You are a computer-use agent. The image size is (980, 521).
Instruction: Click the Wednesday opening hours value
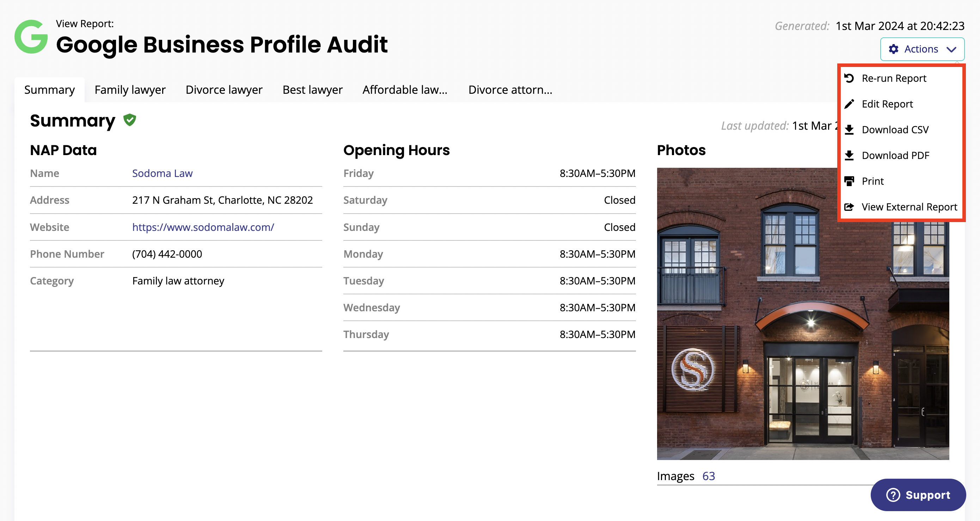point(597,308)
